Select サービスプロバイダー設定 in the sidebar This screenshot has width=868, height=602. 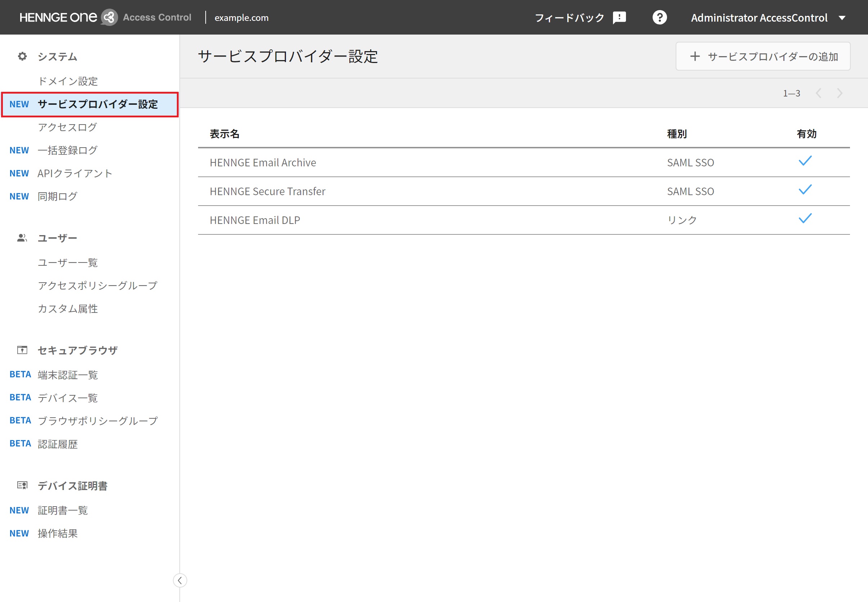90,104
